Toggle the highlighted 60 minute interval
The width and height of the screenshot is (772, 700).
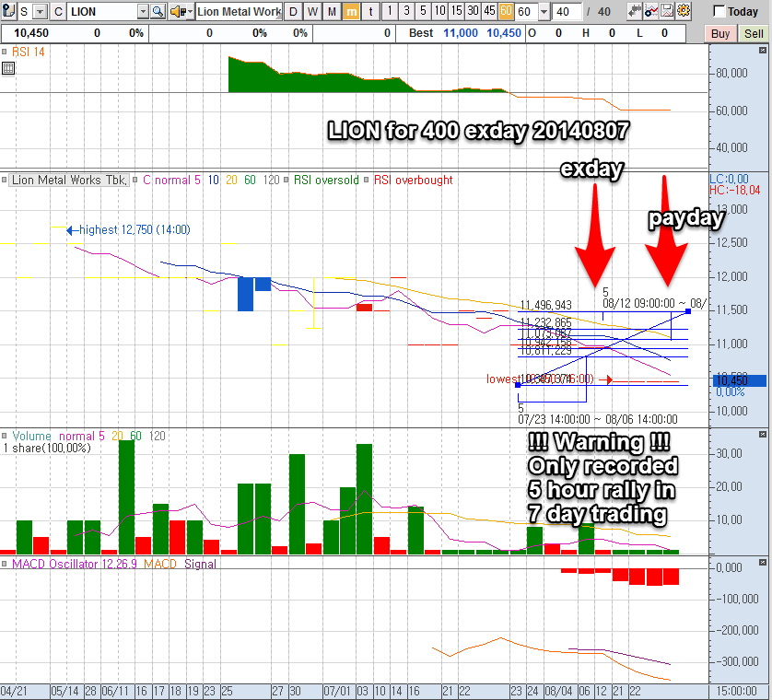click(506, 11)
